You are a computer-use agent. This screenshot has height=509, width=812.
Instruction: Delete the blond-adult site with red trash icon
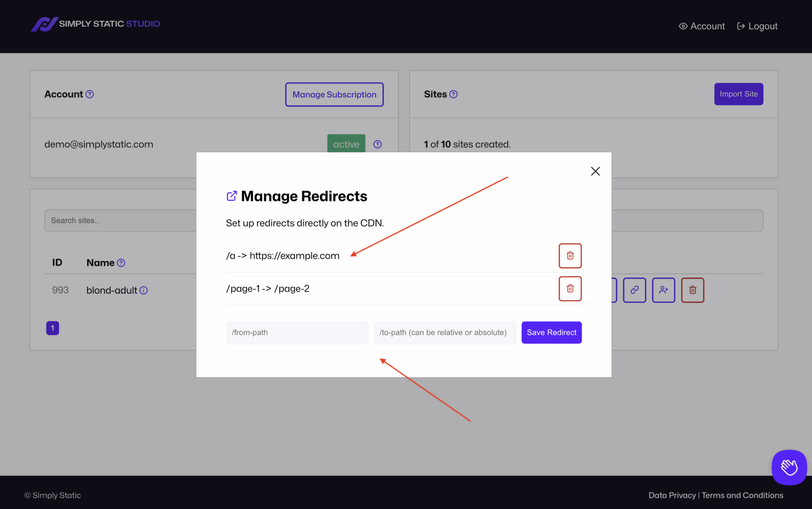coord(692,290)
